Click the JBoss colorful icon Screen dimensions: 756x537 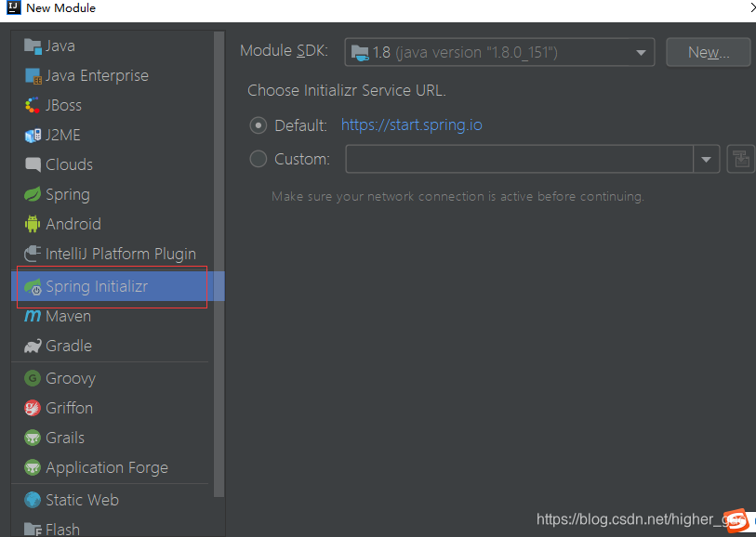tap(33, 106)
